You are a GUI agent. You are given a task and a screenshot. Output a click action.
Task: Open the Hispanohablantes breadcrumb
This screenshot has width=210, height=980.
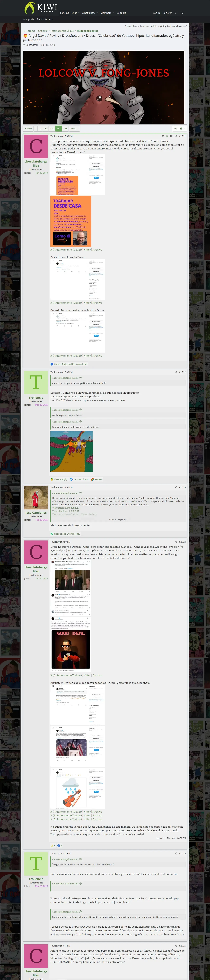click(87, 31)
